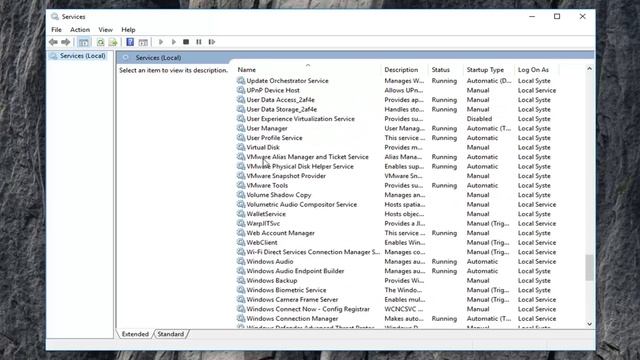Sort by the Startup Type column header

coord(489,70)
